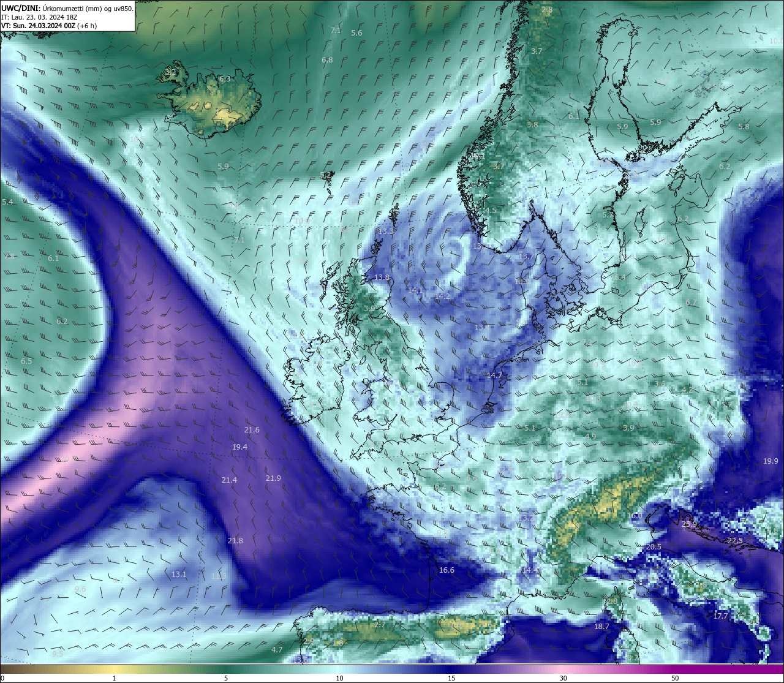Click the 30 tick on the color scale

563,678
